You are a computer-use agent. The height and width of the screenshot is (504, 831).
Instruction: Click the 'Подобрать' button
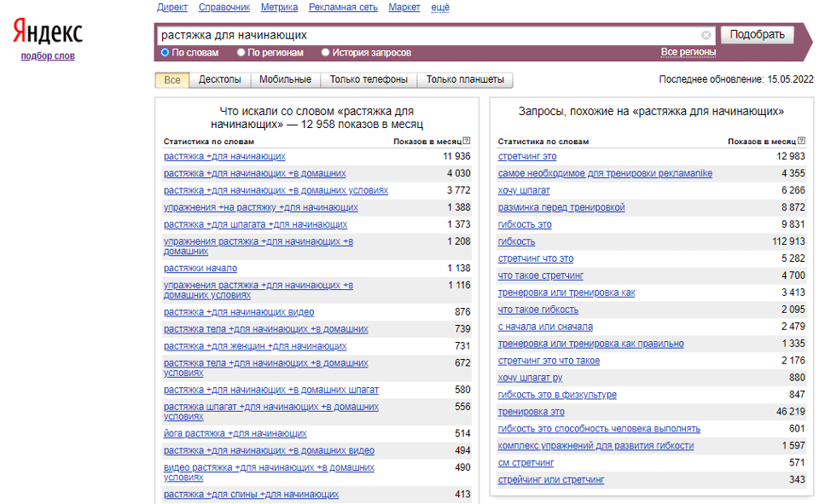pos(757,35)
